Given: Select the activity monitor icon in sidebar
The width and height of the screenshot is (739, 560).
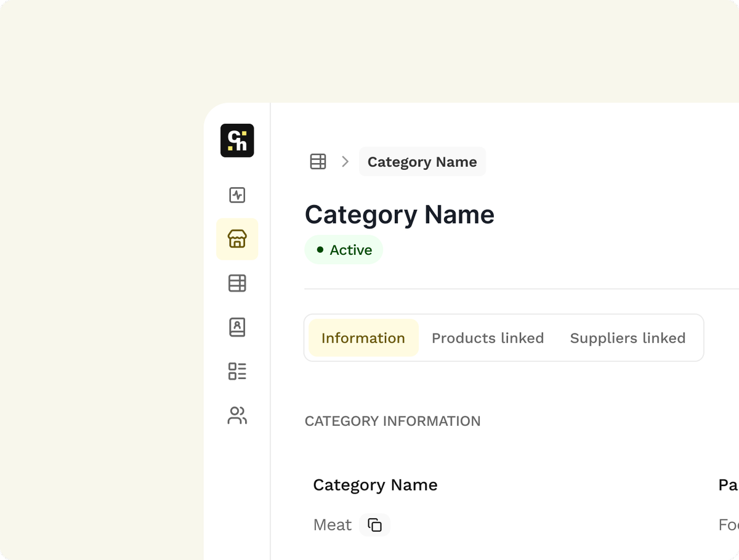Looking at the screenshot, I should tap(237, 195).
